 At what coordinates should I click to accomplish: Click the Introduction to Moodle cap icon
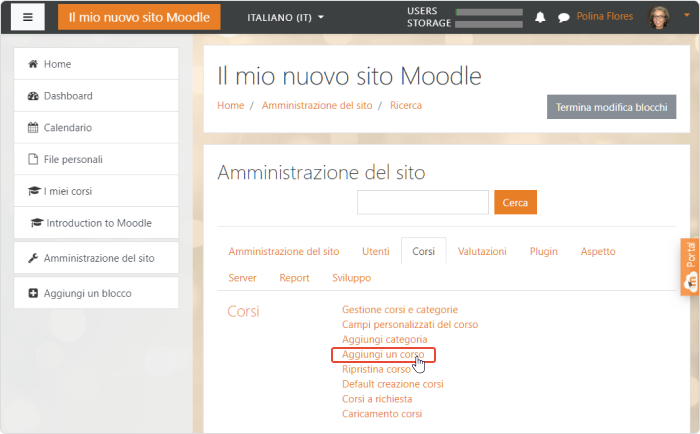37,223
